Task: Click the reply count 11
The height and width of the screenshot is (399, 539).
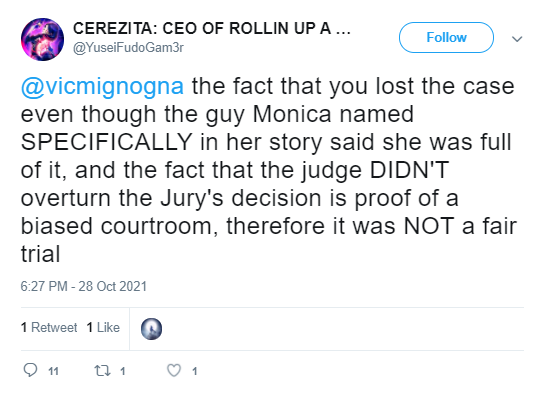Action: click(x=53, y=371)
